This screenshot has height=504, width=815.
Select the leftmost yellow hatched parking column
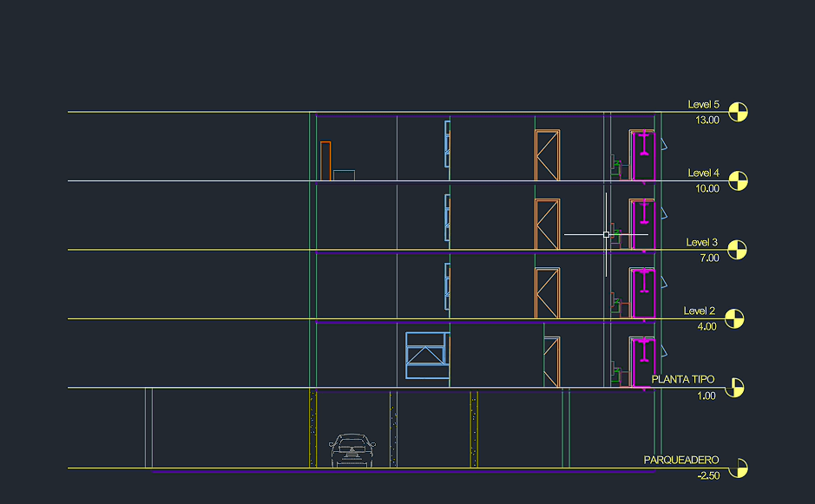312,429
